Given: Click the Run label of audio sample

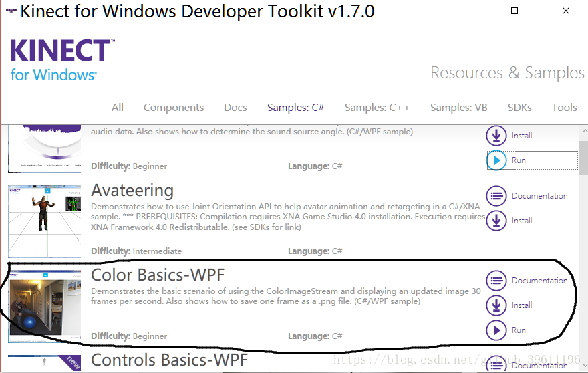Looking at the screenshot, I should 519,160.
